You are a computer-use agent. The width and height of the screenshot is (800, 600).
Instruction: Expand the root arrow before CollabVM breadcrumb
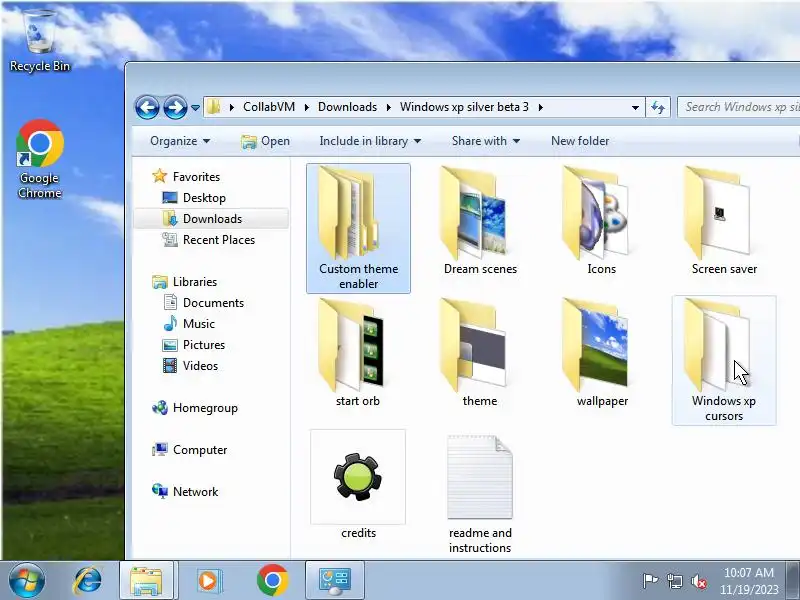click(232, 107)
